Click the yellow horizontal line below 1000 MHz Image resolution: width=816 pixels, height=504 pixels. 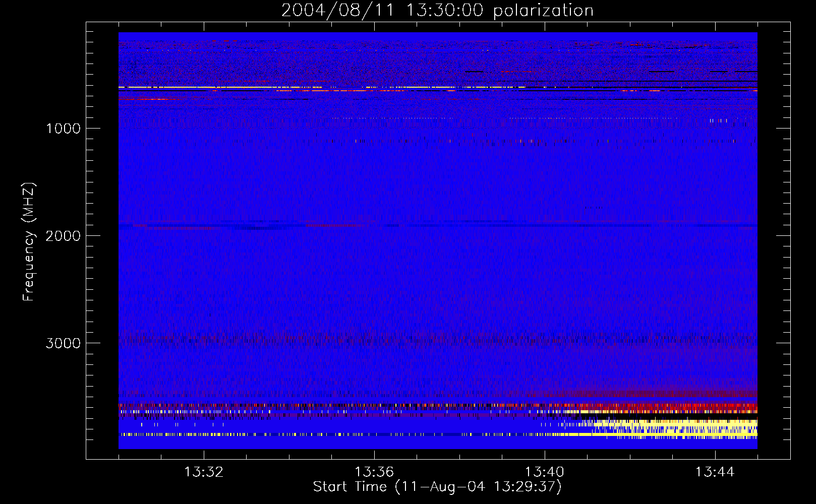pos(323,88)
